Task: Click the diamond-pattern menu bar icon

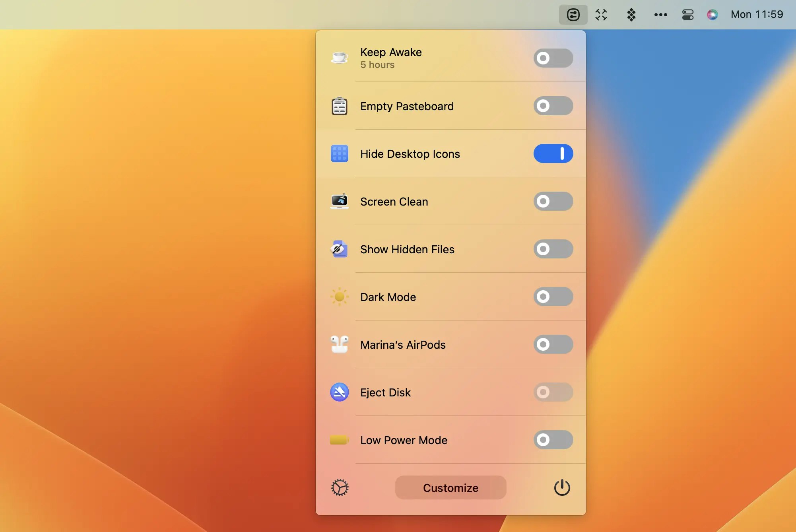Action: click(631, 15)
